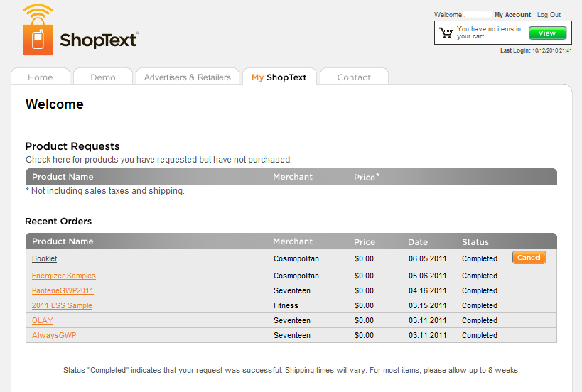Select the AlwaysGWP product link
Viewport: 582px width, 392px height.
coord(54,335)
